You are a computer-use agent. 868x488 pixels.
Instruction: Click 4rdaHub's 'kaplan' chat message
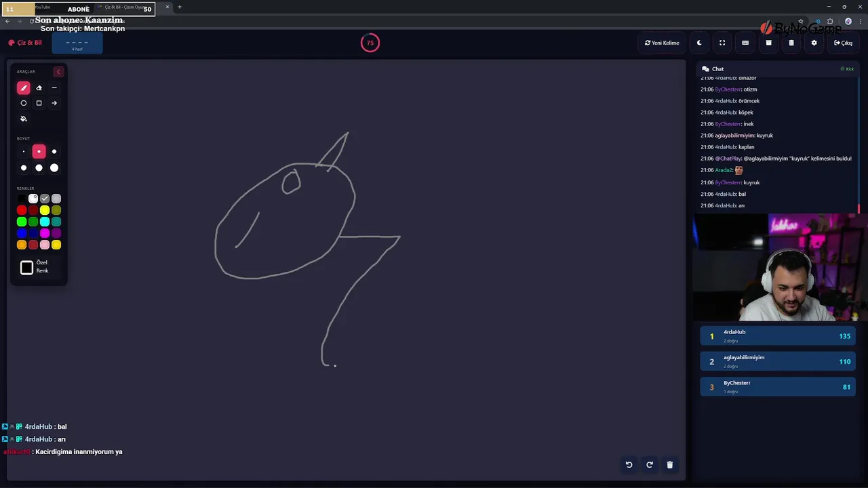(727, 147)
